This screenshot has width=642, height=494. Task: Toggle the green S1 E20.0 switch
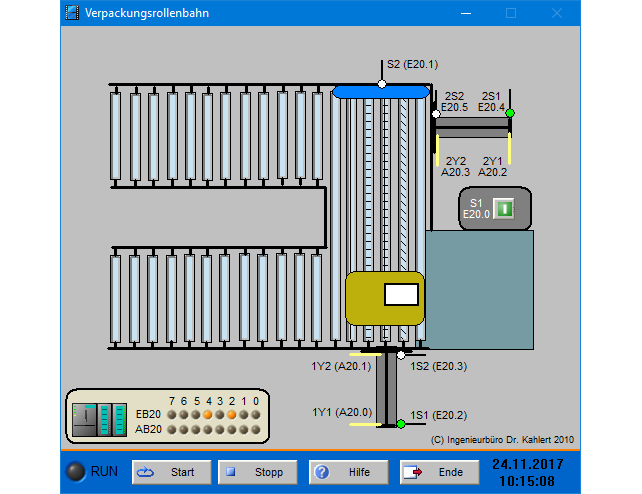point(504,209)
